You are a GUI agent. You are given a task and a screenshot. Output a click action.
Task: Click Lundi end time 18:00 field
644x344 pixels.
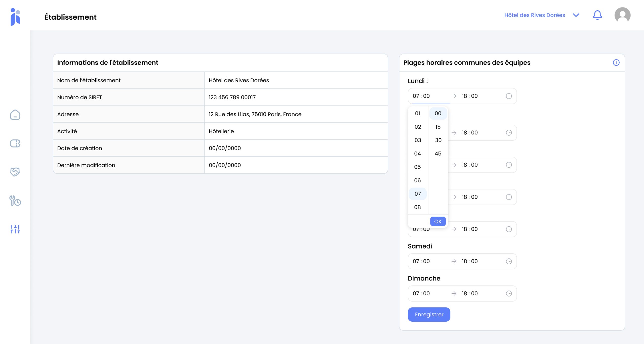pyautogui.click(x=470, y=96)
